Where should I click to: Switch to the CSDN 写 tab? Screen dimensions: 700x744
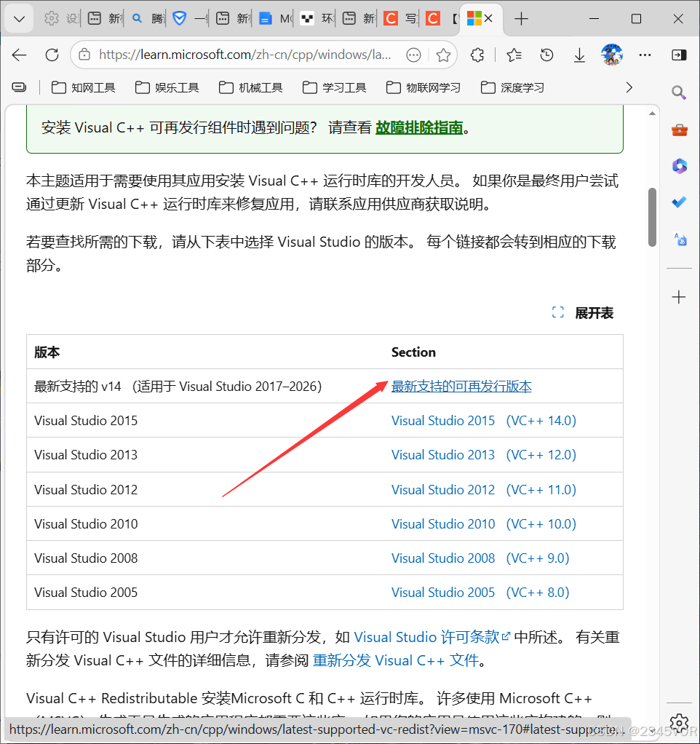(399, 19)
